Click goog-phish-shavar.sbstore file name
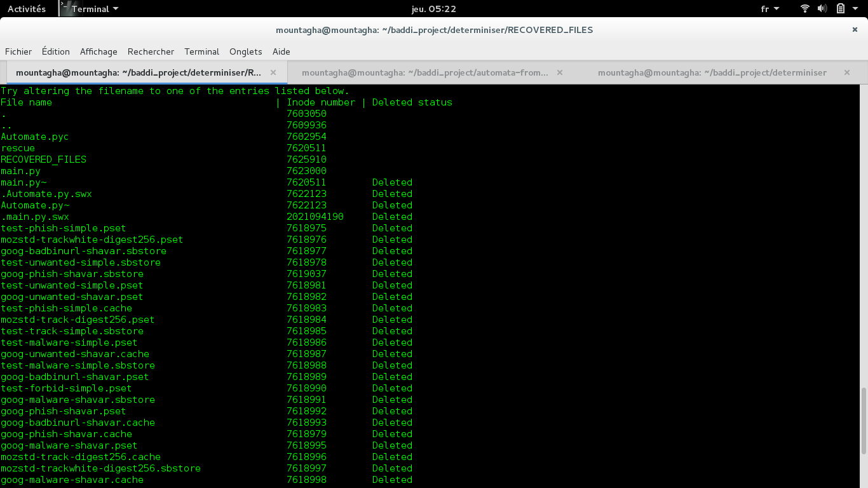The height and width of the screenshot is (488, 868). [x=72, y=274]
